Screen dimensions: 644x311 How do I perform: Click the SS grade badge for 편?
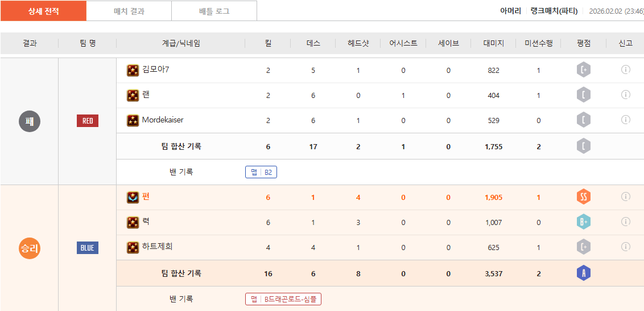coord(583,197)
